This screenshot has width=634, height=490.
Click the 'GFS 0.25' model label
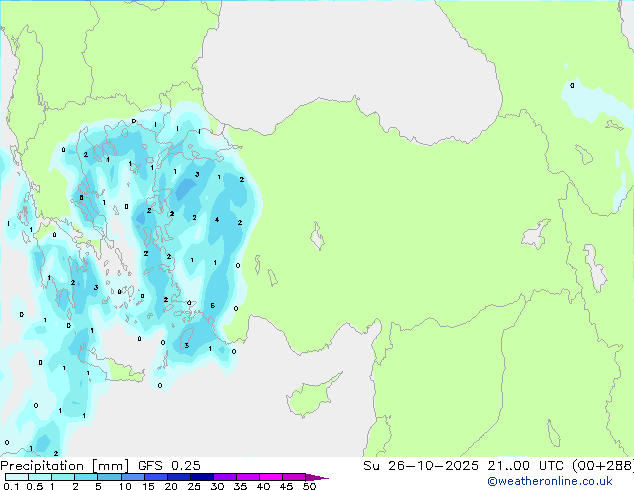(x=169, y=466)
